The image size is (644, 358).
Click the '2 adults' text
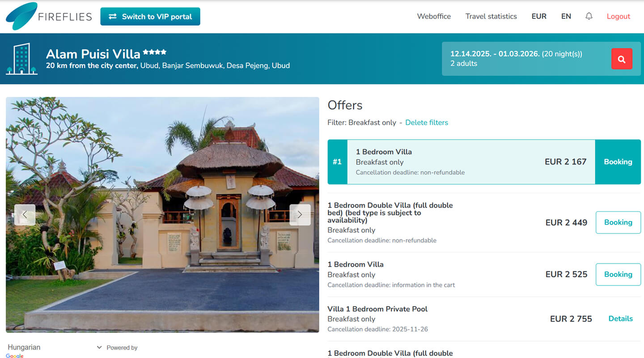pyautogui.click(x=464, y=64)
